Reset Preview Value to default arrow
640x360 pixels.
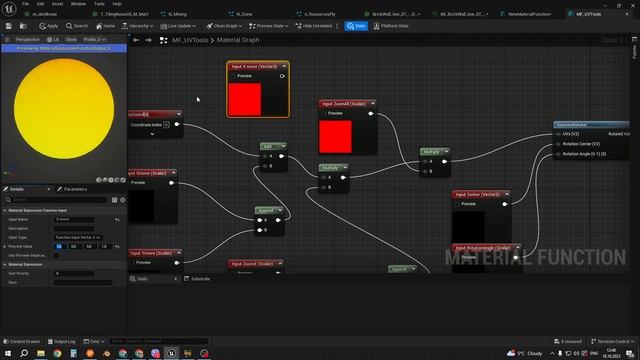tap(118, 247)
